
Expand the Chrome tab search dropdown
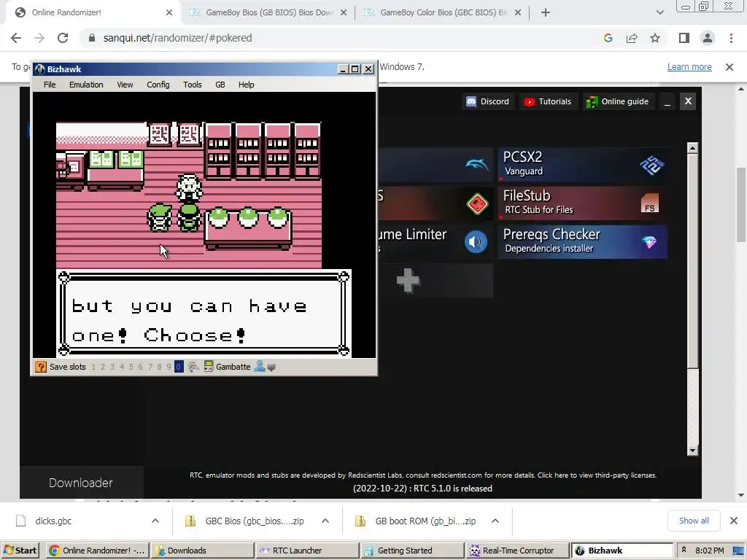(659, 12)
